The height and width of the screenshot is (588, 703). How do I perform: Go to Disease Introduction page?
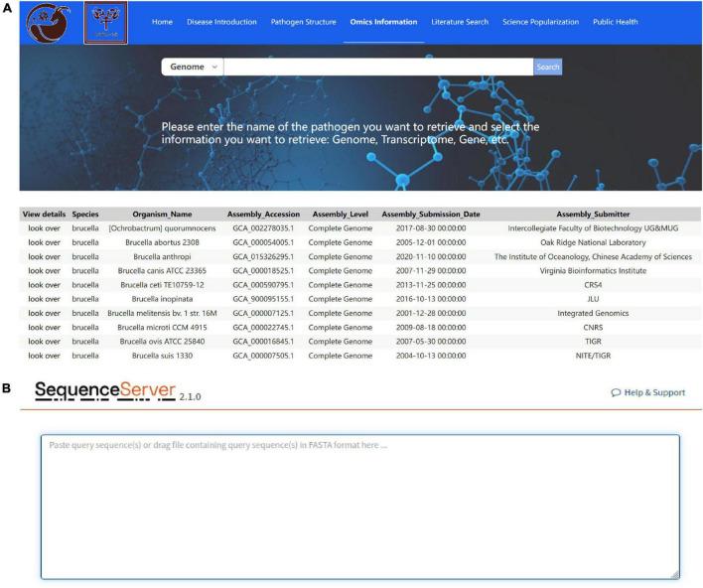tap(221, 22)
